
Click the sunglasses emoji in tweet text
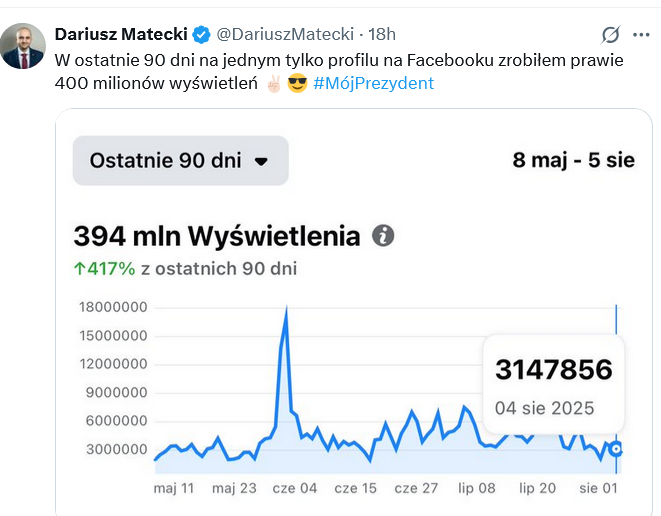point(296,83)
